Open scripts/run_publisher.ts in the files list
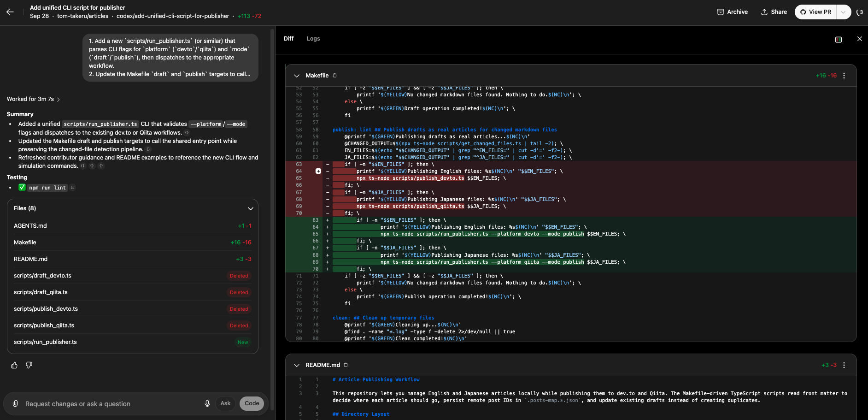The image size is (868, 420). 133,342
